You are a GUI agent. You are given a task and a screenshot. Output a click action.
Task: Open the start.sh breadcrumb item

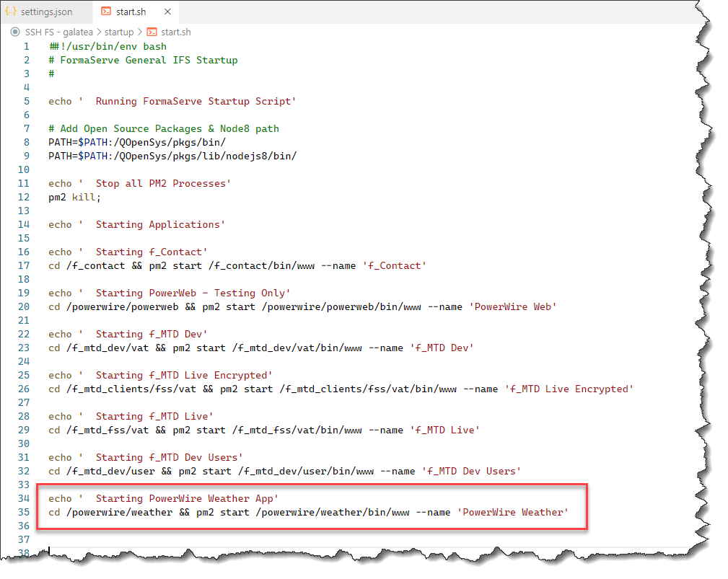pos(175,32)
